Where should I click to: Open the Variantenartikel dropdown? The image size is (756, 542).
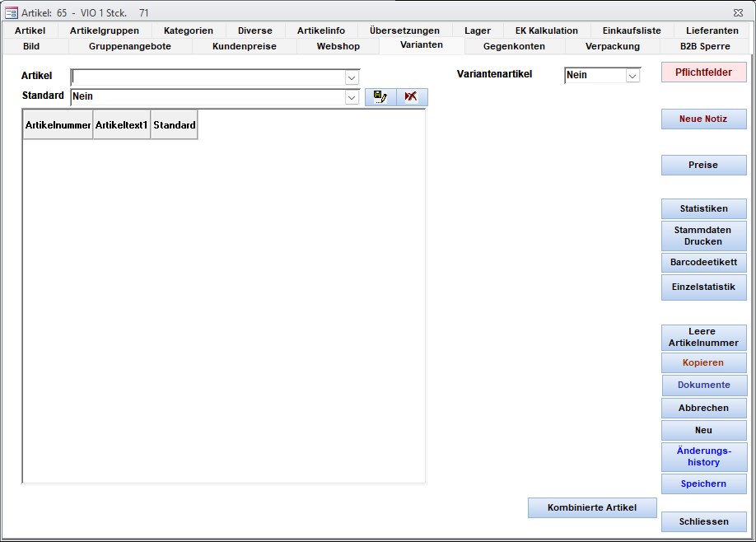(632, 76)
